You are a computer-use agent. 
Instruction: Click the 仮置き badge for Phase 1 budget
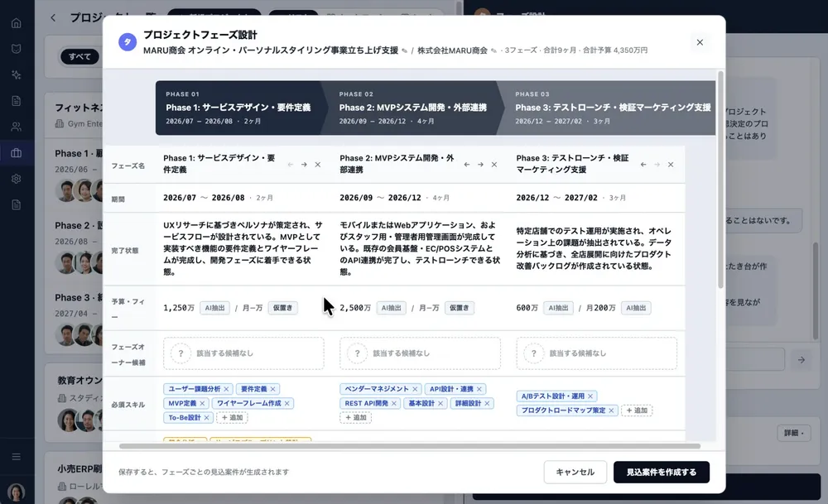point(282,308)
